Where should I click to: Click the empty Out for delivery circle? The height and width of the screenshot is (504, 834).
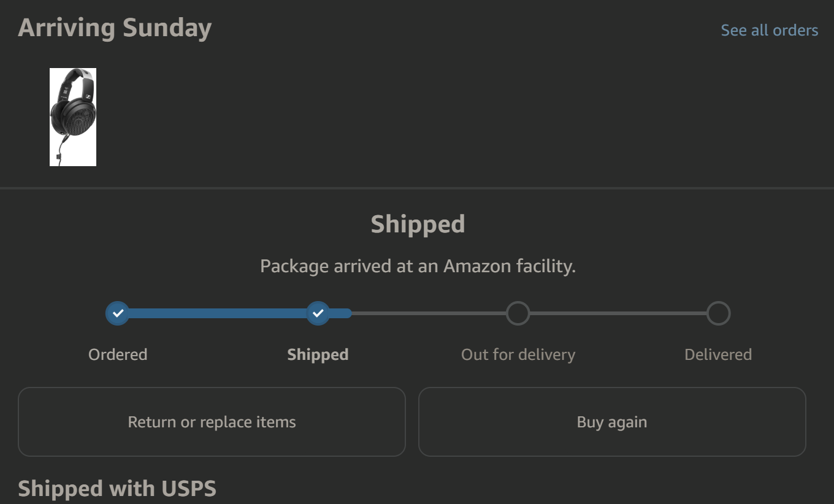[x=518, y=313]
